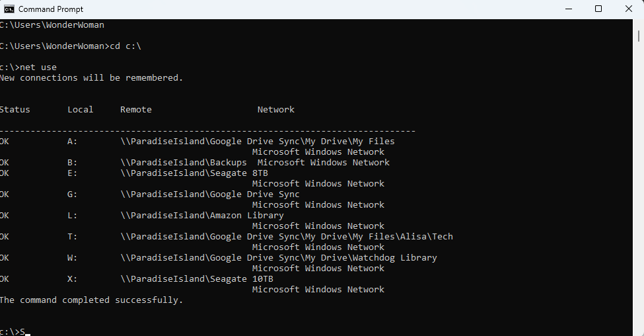
Task: Minimize the Command Prompt window
Action: [569, 9]
